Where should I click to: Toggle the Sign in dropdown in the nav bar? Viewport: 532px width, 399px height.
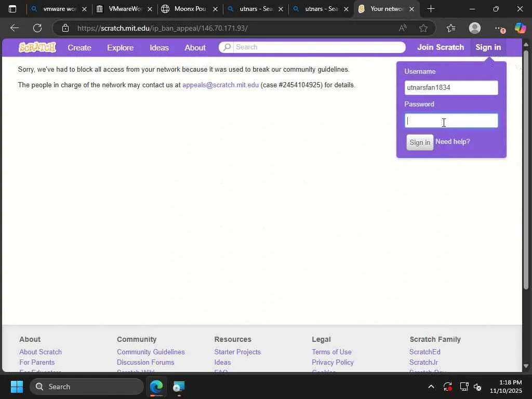pyautogui.click(x=488, y=47)
